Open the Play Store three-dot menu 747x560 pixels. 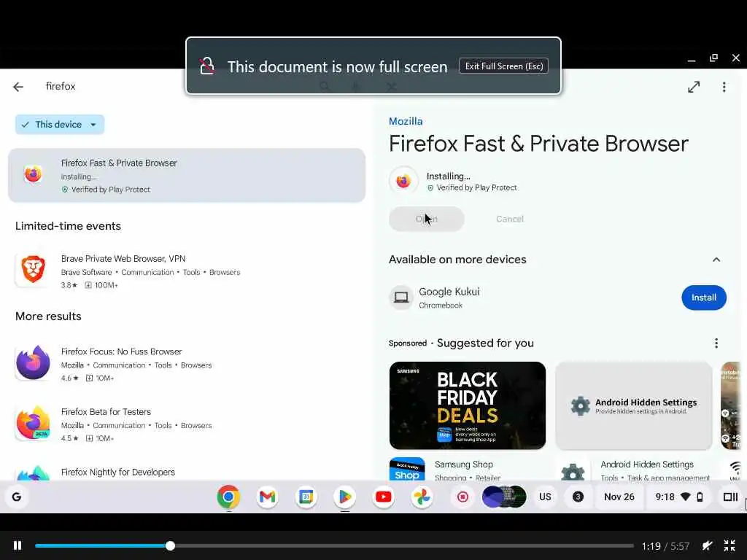tap(724, 87)
